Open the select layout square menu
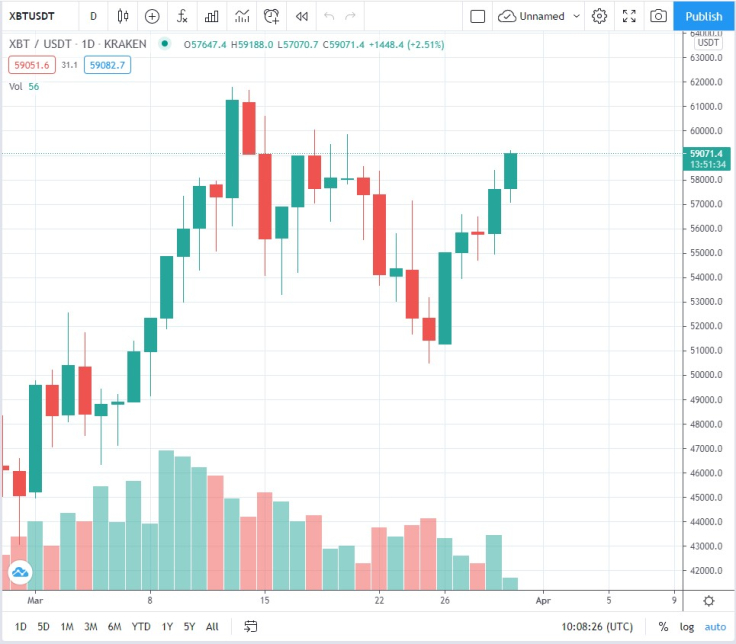 point(477,16)
